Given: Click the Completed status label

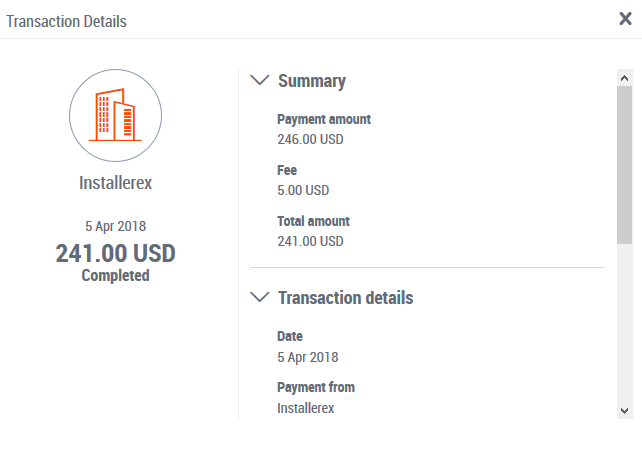Looking at the screenshot, I should coord(115,276).
